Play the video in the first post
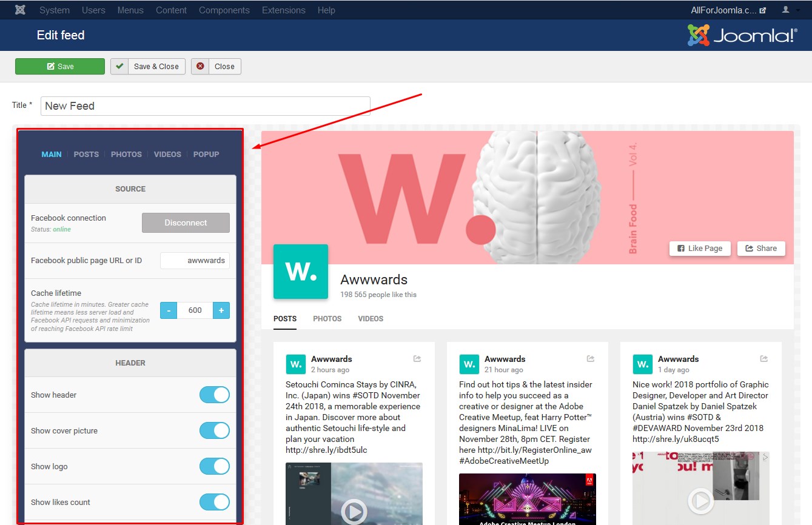 coord(354,512)
